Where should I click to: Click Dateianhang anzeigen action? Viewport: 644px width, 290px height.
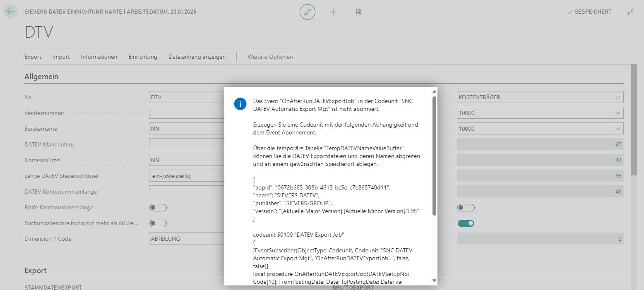point(197,57)
